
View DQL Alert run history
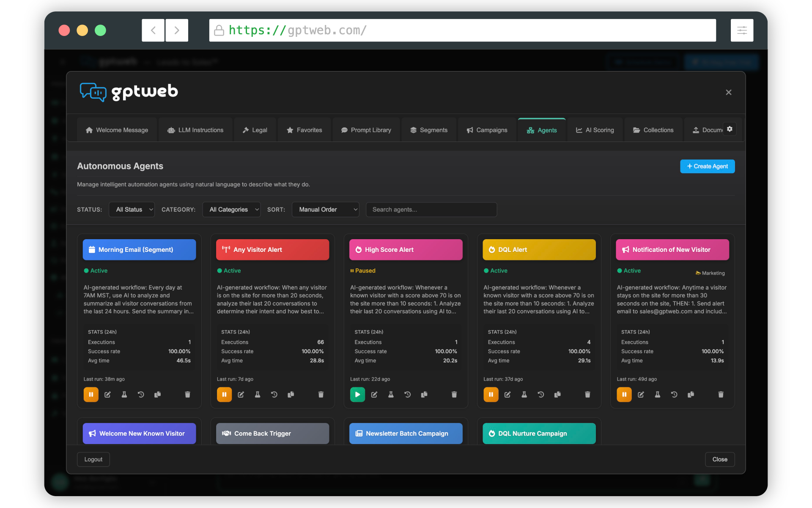pyautogui.click(x=541, y=395)
